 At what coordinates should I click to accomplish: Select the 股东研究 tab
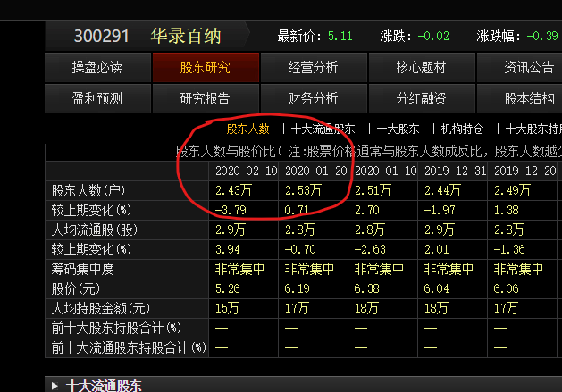point(206,67)
